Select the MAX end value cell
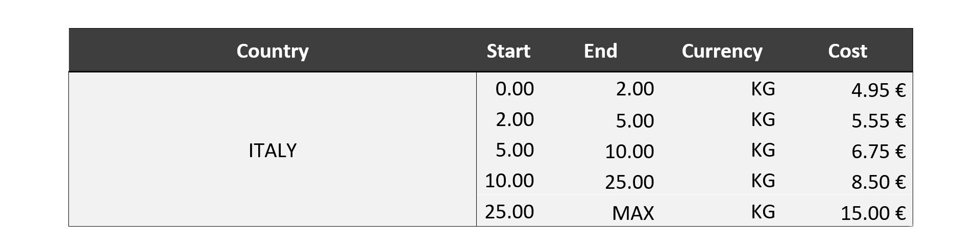This screenshot has height=248, width=980. (633, 213)
